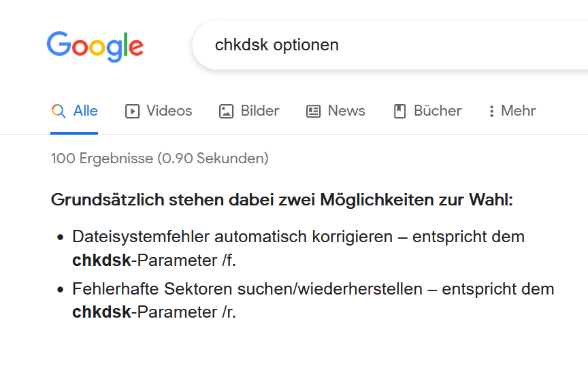Click the Fehlerhafte Sektoren suchen/wiederherstellen bullet text
This screenshot has height=368, width=588.
point(247,289)
